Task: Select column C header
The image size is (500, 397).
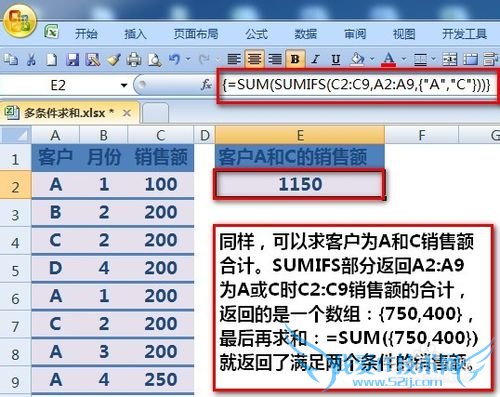Action: pos(161,135)
